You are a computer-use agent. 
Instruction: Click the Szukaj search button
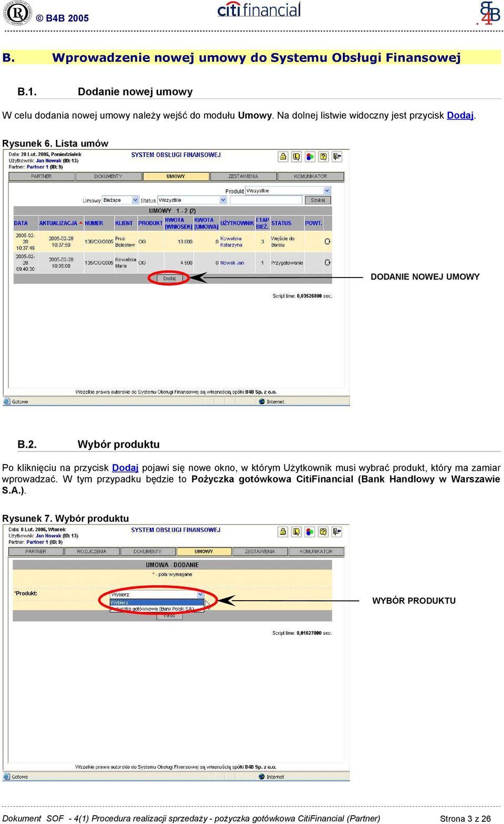(x=318, y=200)
